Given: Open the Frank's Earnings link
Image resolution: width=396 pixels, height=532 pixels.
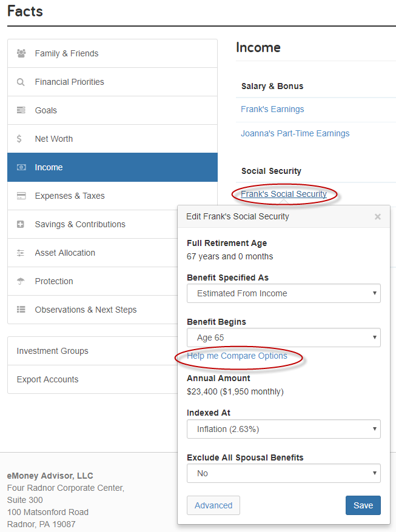Looking at the screenshot, I should tap(272, 109).
